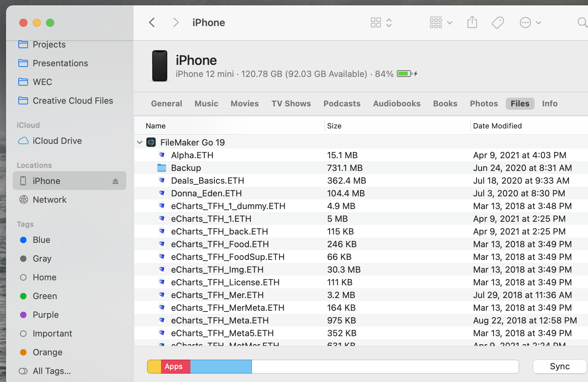Open the Music tab
The image size is (588, 382).
click(206, 104)
